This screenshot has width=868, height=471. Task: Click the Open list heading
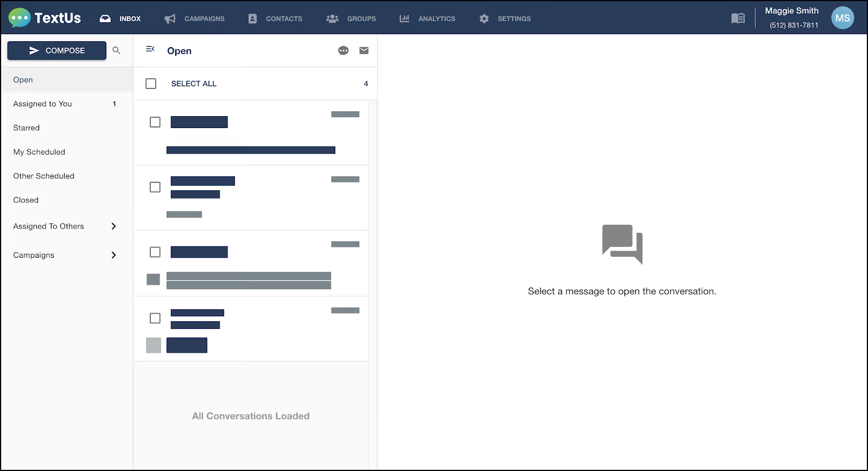tap(179, 50)
